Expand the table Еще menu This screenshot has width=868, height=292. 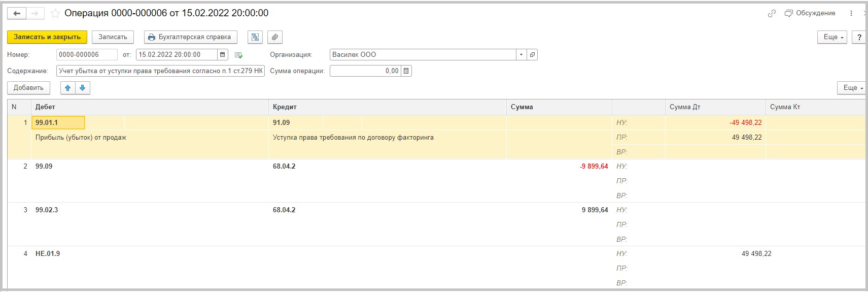point(851,88)
